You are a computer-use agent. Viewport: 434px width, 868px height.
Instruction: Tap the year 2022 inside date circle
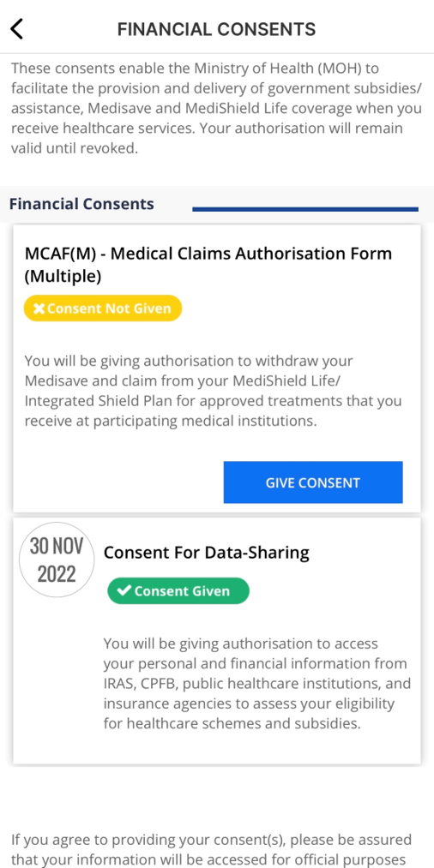pyautogui.click(x=57, y=574)
